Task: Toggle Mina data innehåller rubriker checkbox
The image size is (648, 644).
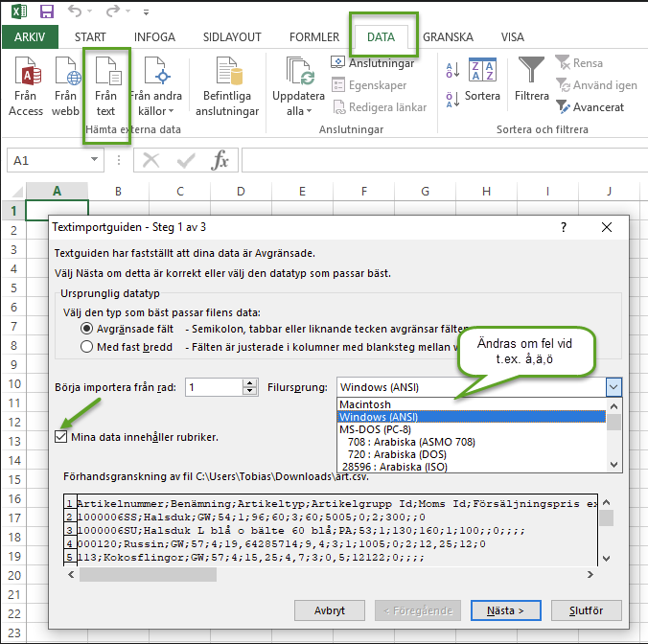Action: (60, 437)
